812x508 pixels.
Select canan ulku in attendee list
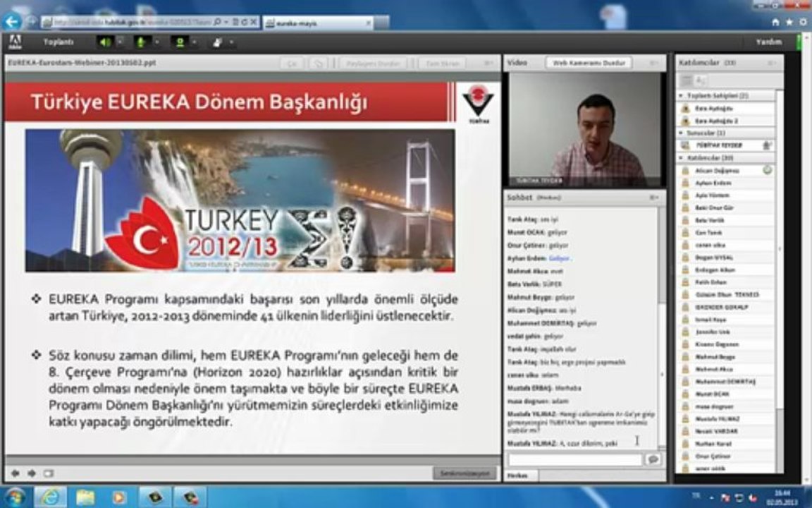pyautogui.click(x=725, y=246)
